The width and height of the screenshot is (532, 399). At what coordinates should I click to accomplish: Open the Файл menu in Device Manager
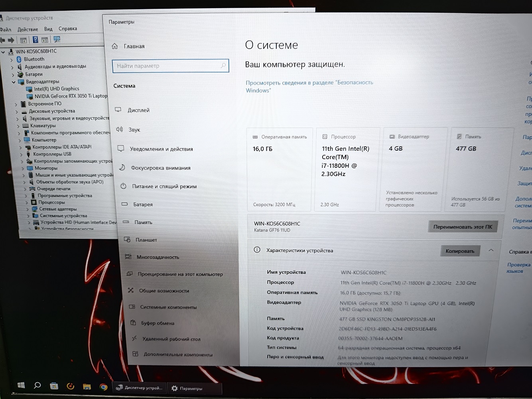pos(6,29)
